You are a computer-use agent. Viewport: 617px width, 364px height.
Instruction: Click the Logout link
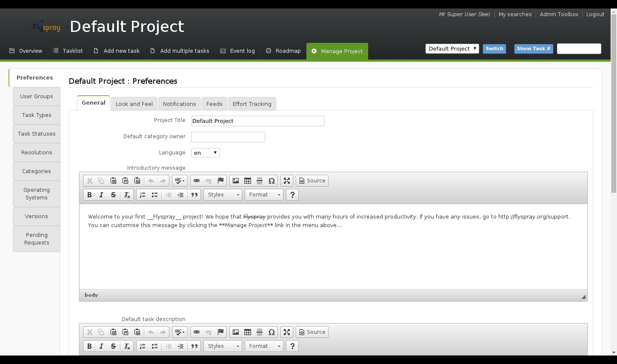click(x=595, y=14)
